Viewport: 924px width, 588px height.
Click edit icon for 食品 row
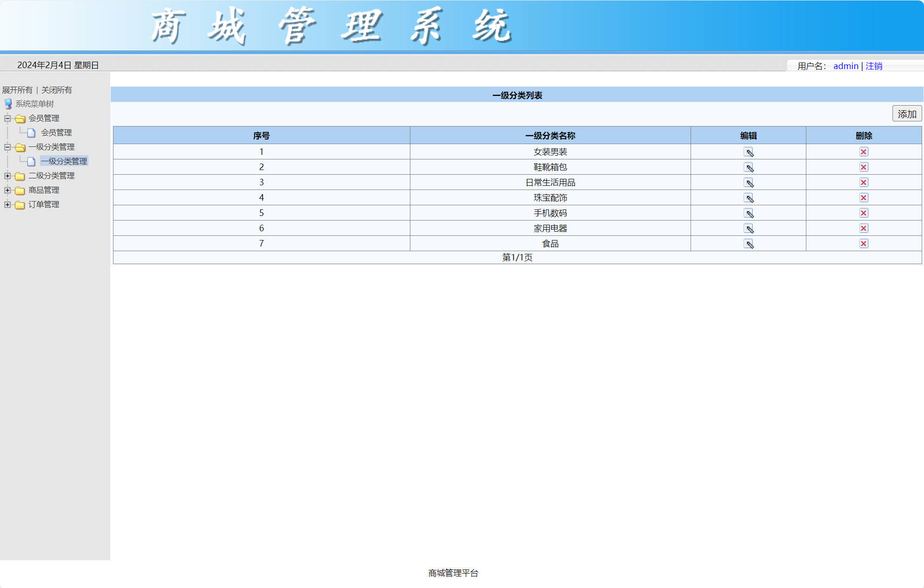pyautogui.click(x=748, y=244)
